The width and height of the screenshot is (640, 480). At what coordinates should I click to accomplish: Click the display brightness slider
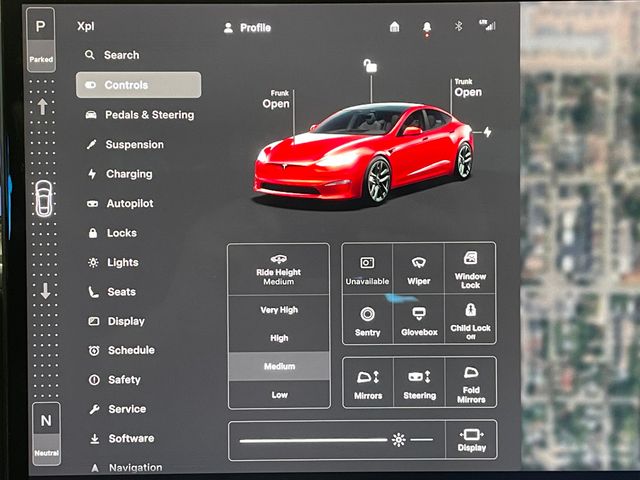(x=336, y=440)
